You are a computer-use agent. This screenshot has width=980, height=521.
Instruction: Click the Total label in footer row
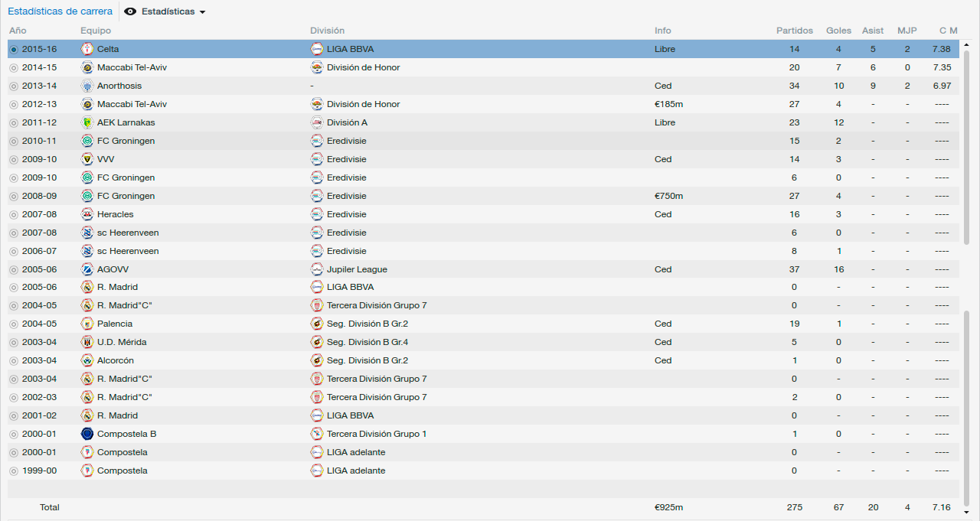point(50,507)
